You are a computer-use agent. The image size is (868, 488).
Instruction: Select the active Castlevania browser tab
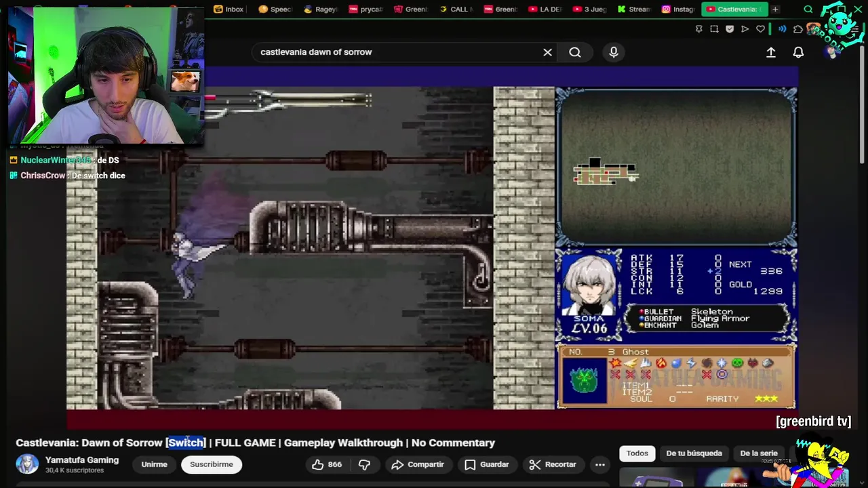tap(734, 9)
